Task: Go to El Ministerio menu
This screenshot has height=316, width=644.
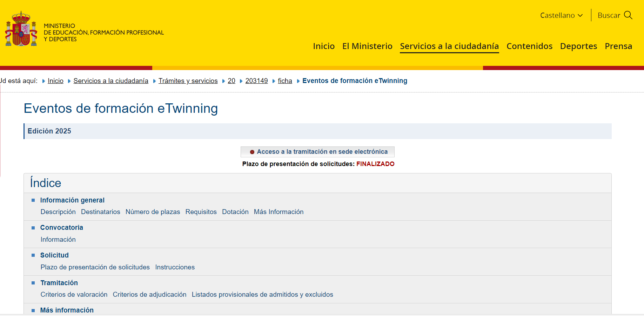Action: point(367,46)
